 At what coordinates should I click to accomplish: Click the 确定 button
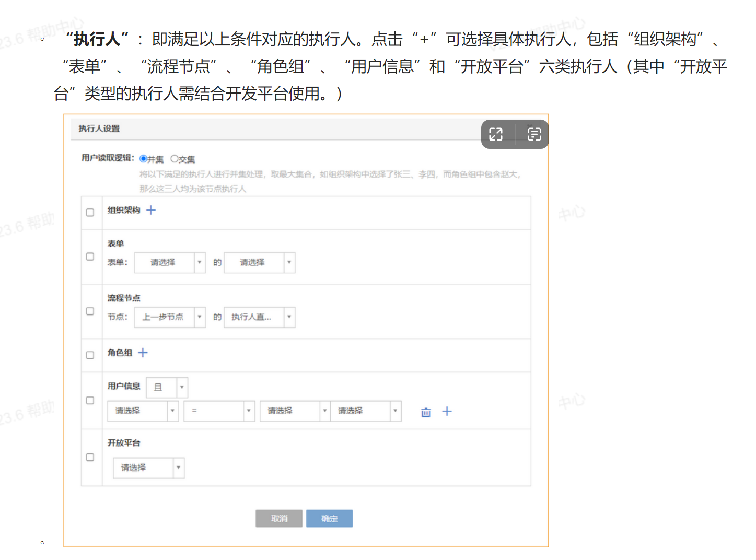(329, 519)
